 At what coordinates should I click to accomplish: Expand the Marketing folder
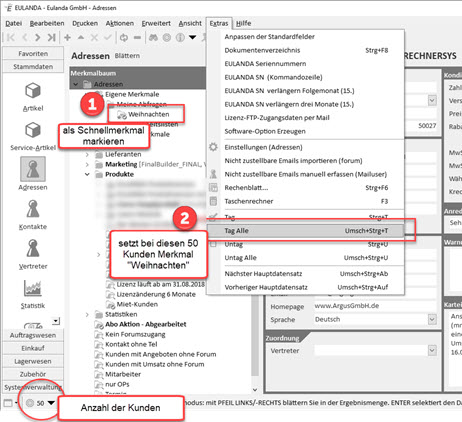87,164
